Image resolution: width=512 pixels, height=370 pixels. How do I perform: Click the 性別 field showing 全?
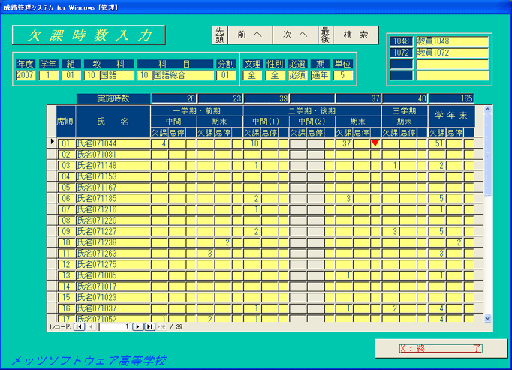click(275, 75)
